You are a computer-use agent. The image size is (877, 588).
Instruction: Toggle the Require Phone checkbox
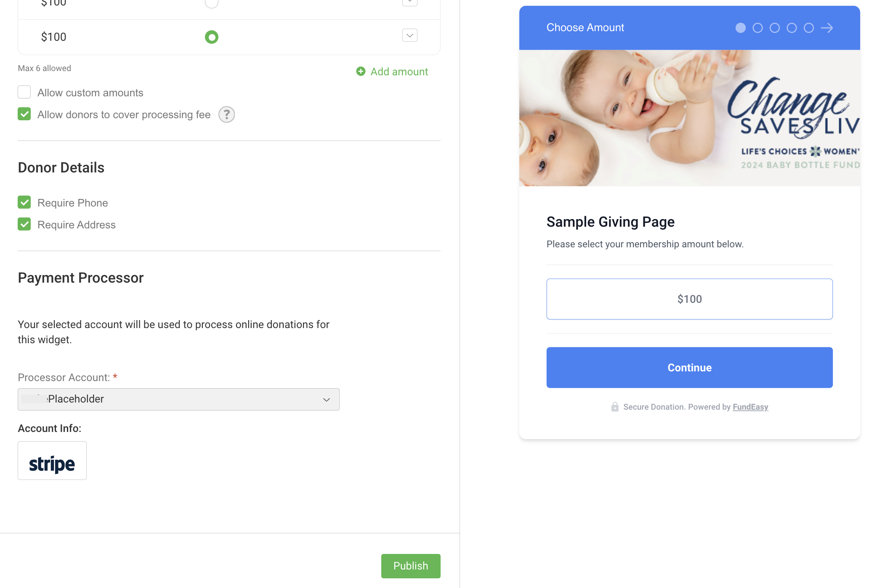click(x=24, y=202)
